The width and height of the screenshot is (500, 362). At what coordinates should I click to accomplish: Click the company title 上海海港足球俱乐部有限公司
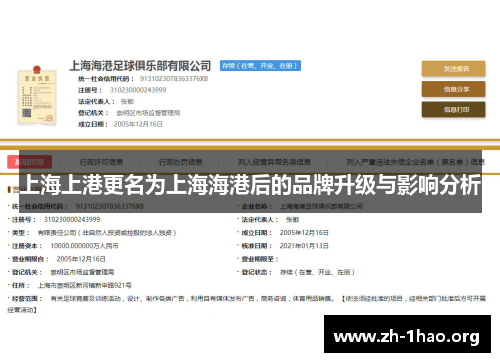[140, 66]
